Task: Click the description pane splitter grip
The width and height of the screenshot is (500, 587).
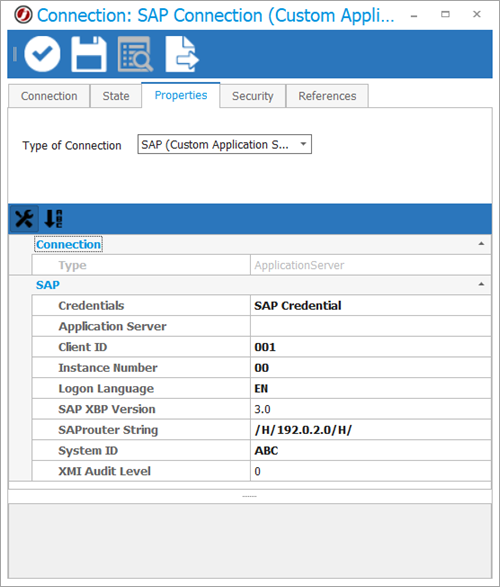Action: pyautogui.click(x=250, y=496)
